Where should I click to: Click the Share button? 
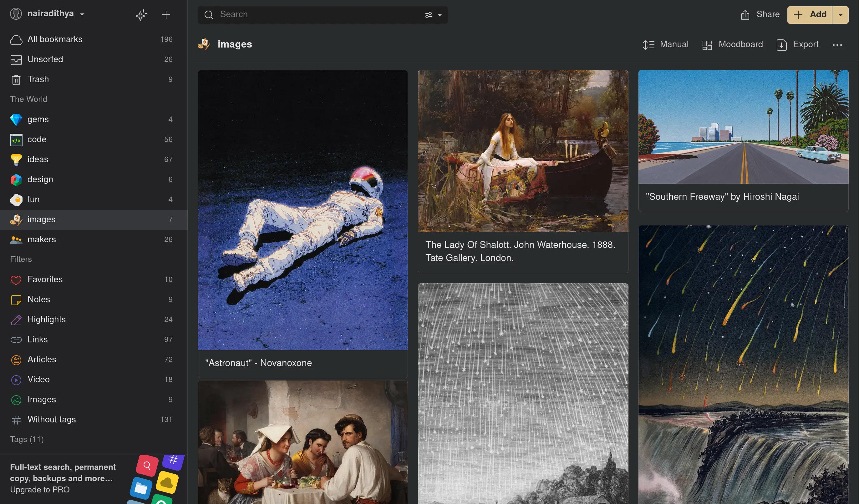pos(760,15)
